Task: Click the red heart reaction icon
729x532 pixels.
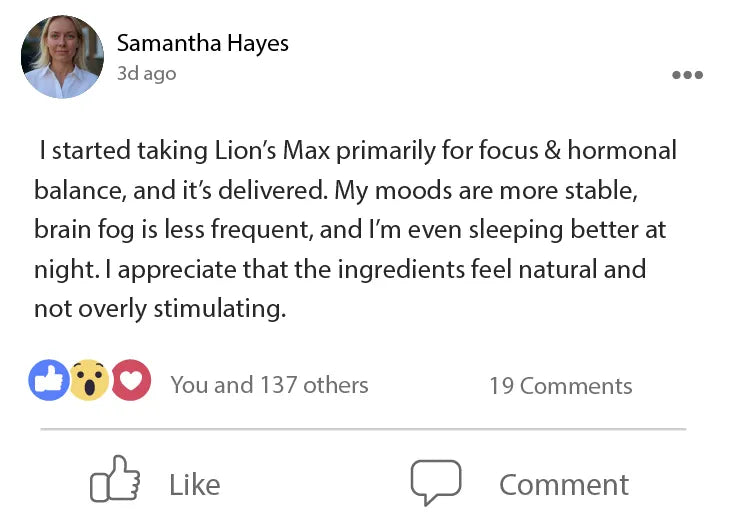Action: tap(130, 381)
